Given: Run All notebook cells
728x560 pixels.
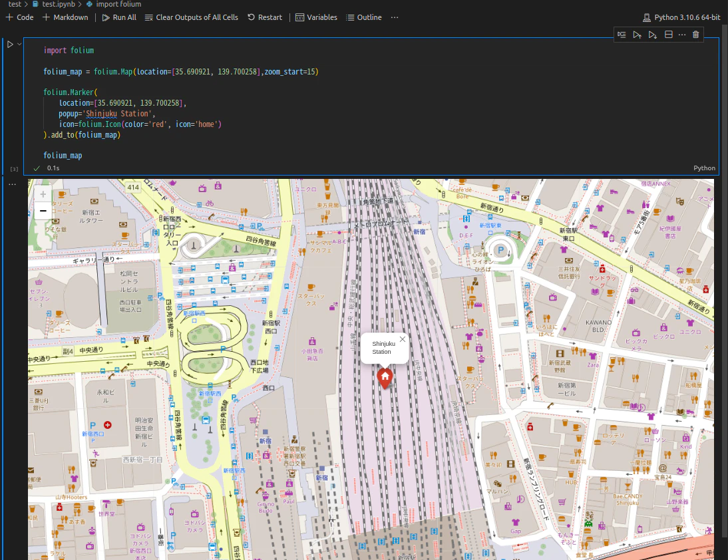Looking at the screenshot, I should [x=119, y=17].
